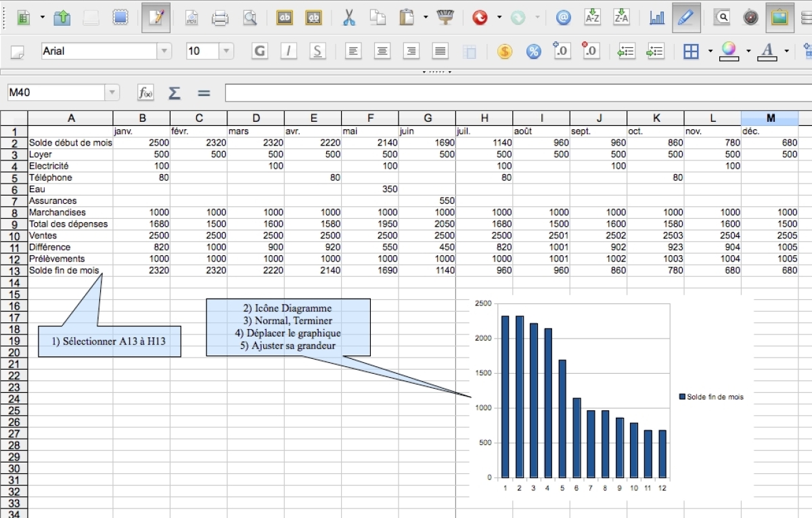Toggle bold with the G button
The width and height of the screenshot is (812, 518).
260,51
